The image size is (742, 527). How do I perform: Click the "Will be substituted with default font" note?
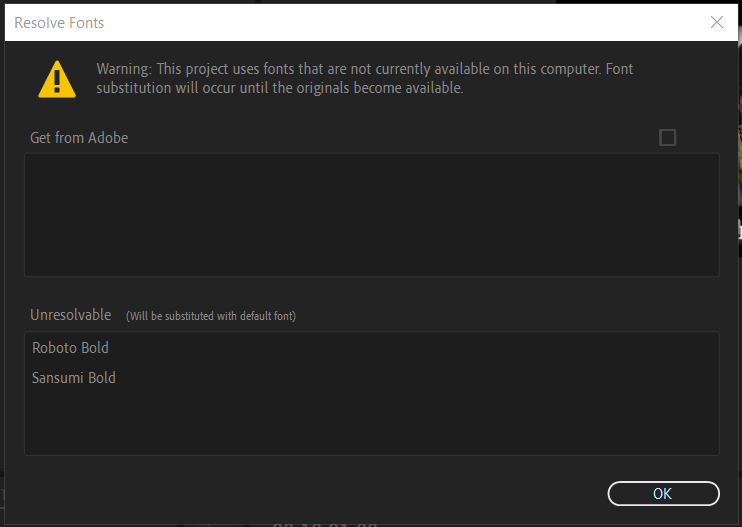210,316
